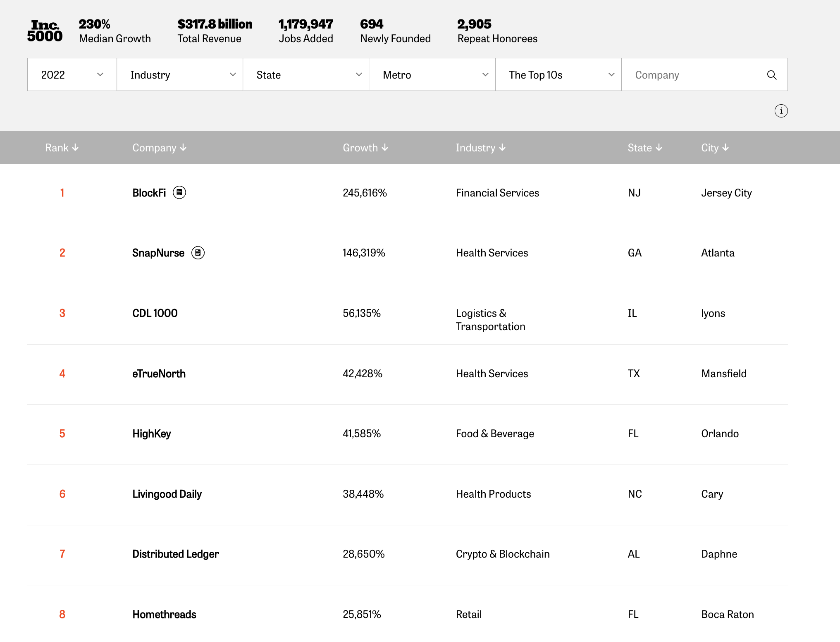Open the Livingood Daily company profile
This screenshot has width=840, height=642.
(x=167, y=494)
